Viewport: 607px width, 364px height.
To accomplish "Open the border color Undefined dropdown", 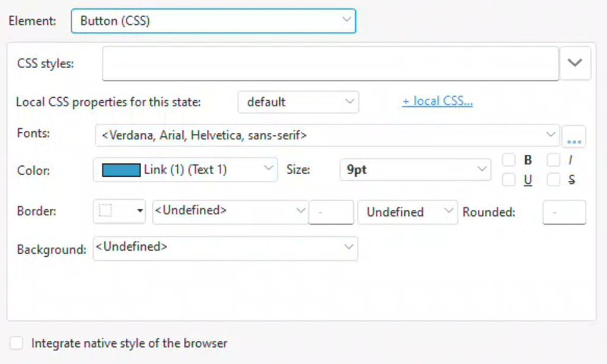I will (x=230, y=211).
